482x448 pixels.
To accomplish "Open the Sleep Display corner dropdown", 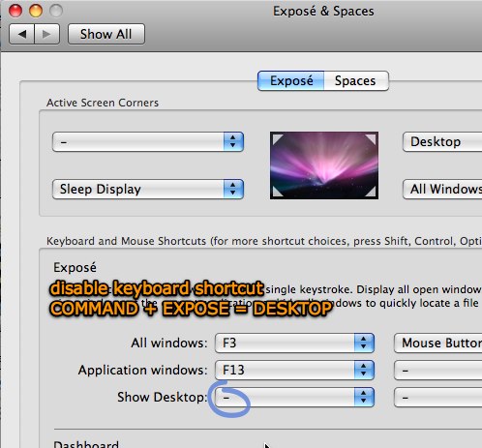I will [148, 189].
